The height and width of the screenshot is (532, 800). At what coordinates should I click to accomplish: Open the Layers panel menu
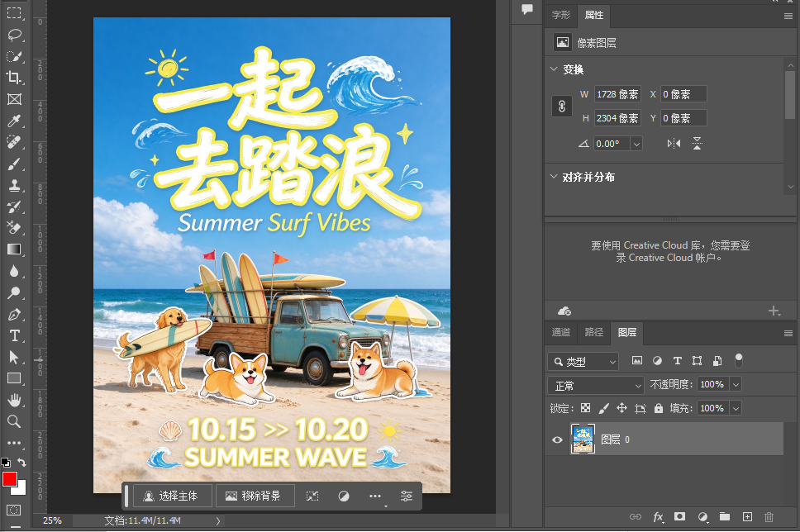pos(788,333)
